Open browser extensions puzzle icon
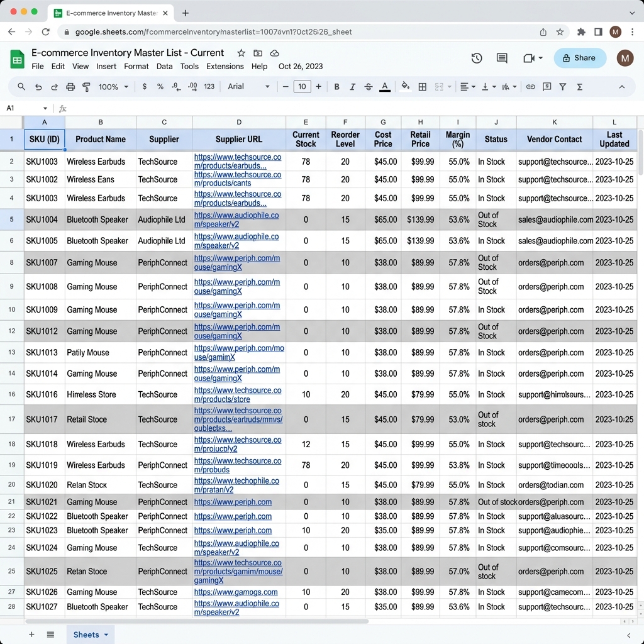Image resolution: width=644 pixels, height=644 pixels. 581,31
